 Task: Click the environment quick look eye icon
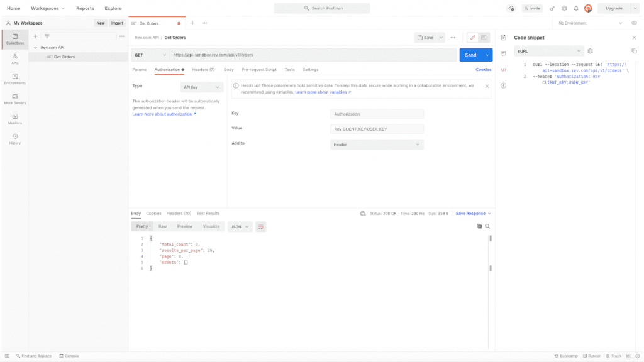click(634, 23)
